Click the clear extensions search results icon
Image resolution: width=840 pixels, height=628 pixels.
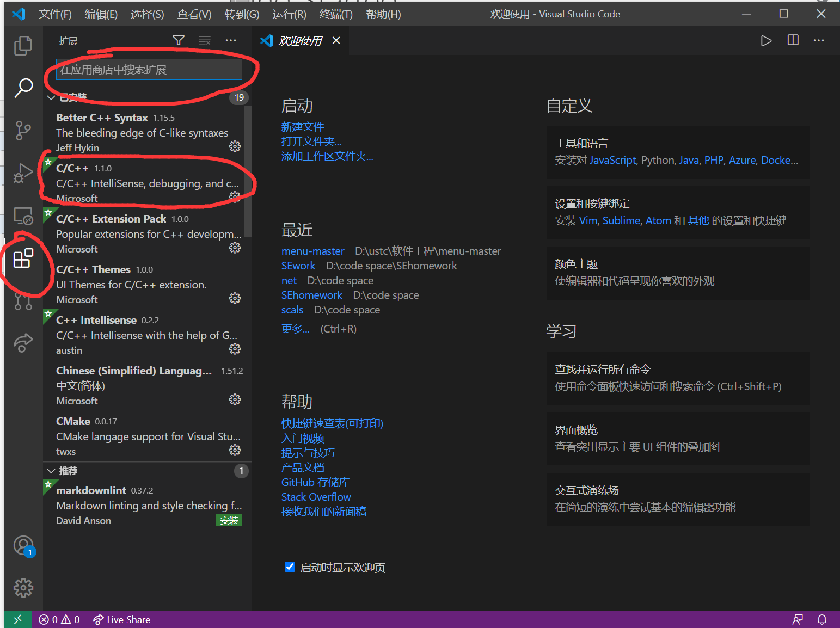(205, 40)
